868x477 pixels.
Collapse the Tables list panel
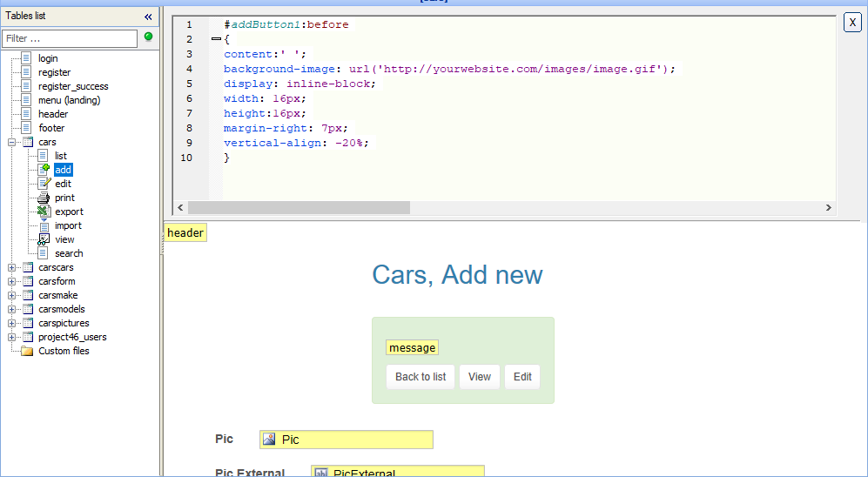148,17
